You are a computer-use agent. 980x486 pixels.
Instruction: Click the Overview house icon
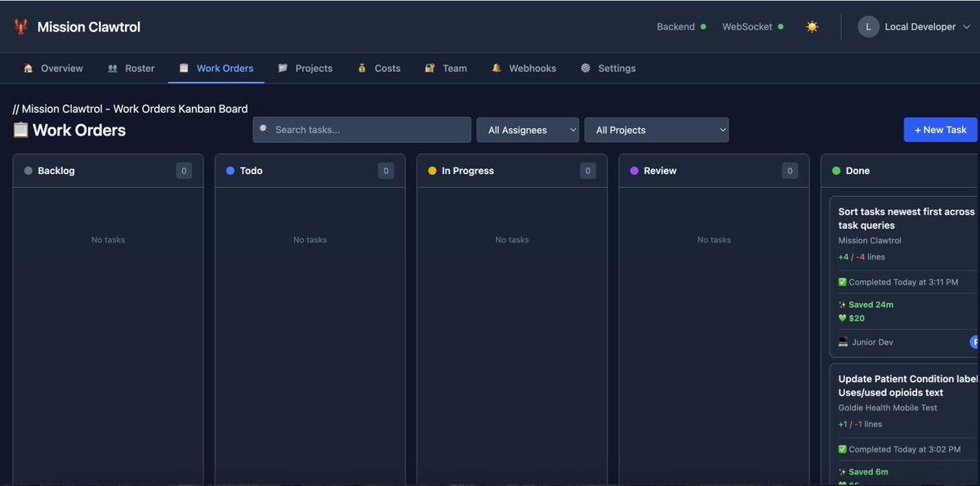(x=29, y=69)
